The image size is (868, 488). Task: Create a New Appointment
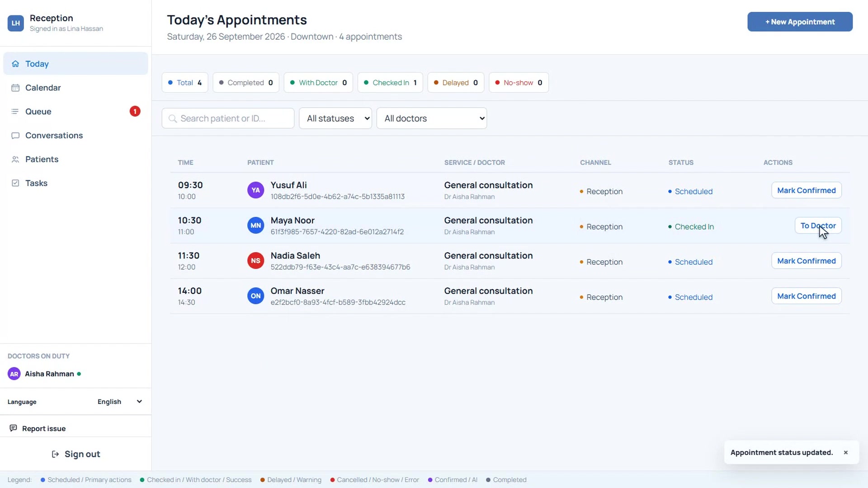coord(800,22)
